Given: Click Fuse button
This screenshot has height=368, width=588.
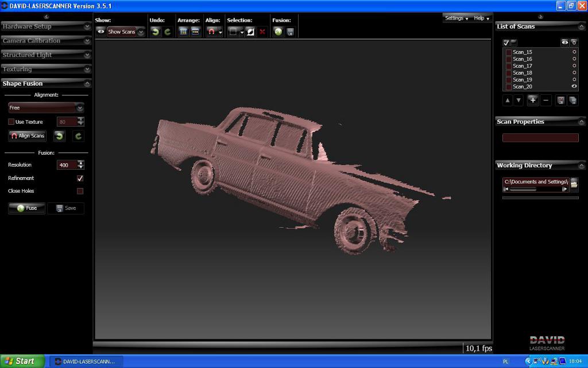Looking at the screenshot, I should tap(26, 208).
